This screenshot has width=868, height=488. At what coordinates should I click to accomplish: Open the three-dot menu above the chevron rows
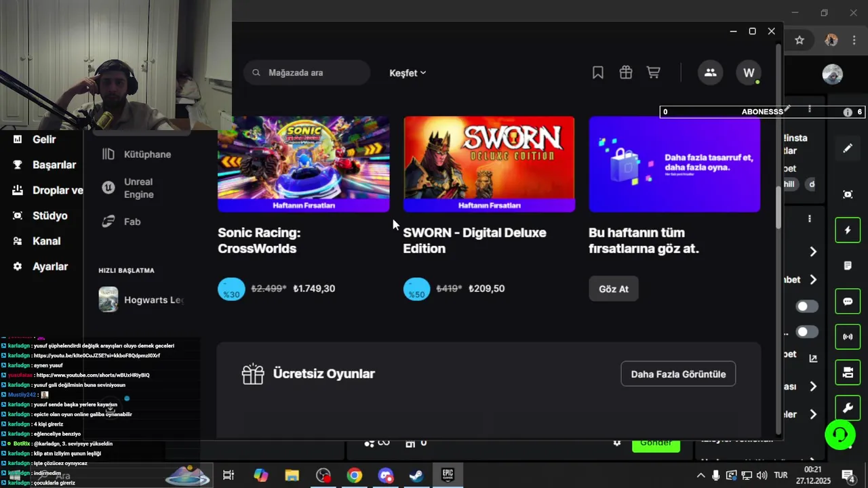pos(809,219)
